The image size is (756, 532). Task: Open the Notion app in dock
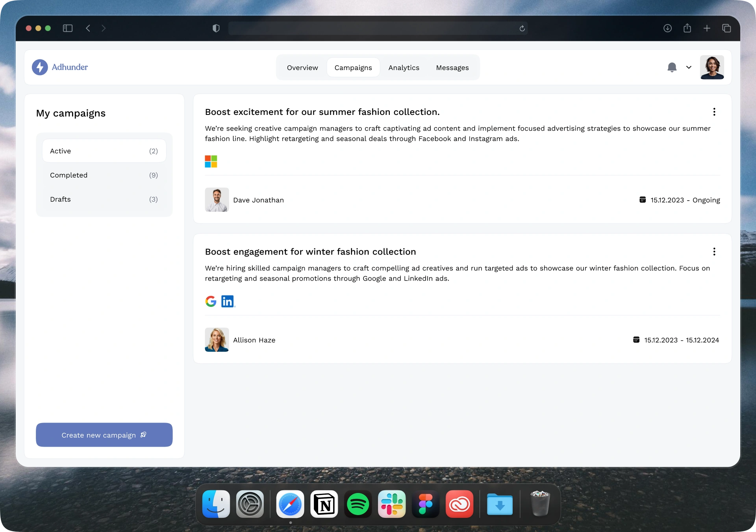(x=324, y=504)
